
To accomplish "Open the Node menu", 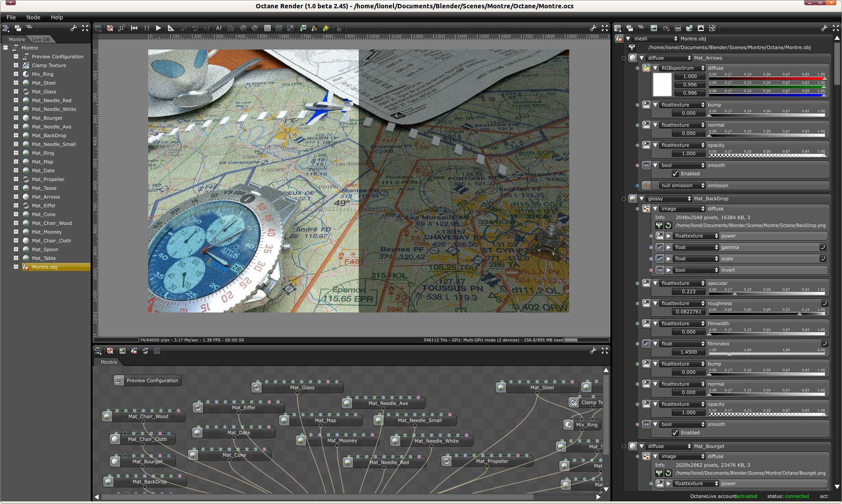I will pos(33,18).
